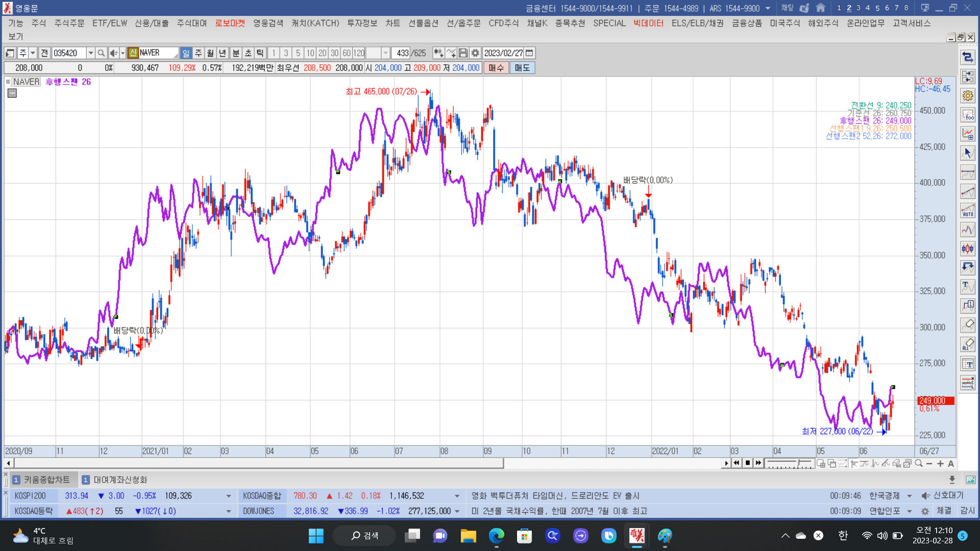Click the 매수 buy button

coord(496,68)
